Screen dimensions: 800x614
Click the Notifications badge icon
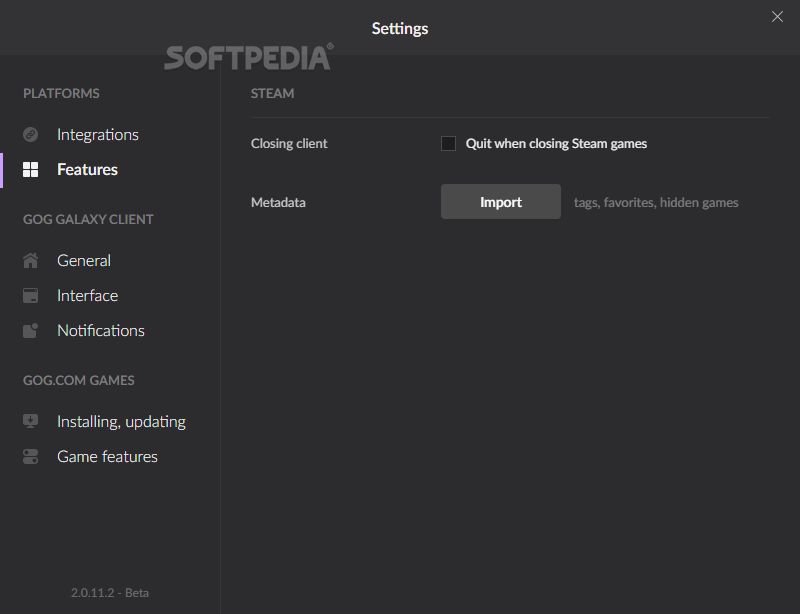[x=31, y=330]
